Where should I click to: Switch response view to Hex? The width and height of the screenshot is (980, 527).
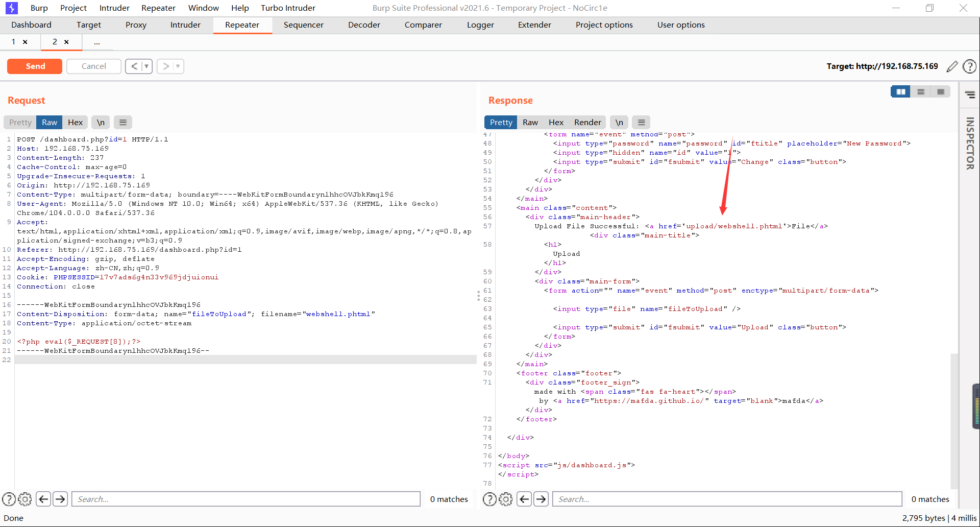pos(556,123)
